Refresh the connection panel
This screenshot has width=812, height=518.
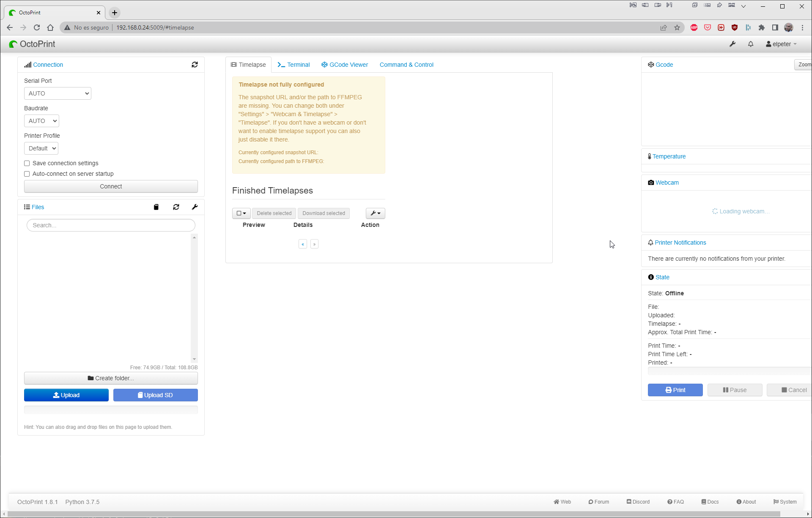(x=195, y=64)
